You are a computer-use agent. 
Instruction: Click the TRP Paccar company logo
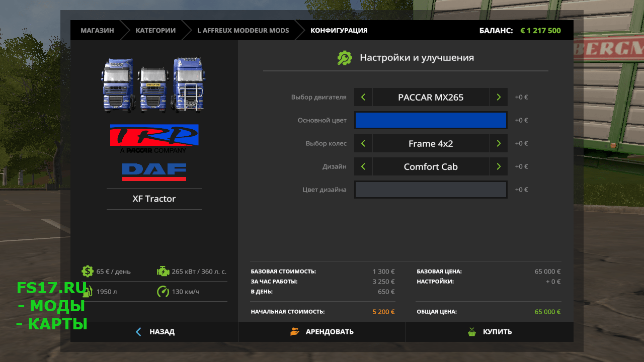(154, 139)
